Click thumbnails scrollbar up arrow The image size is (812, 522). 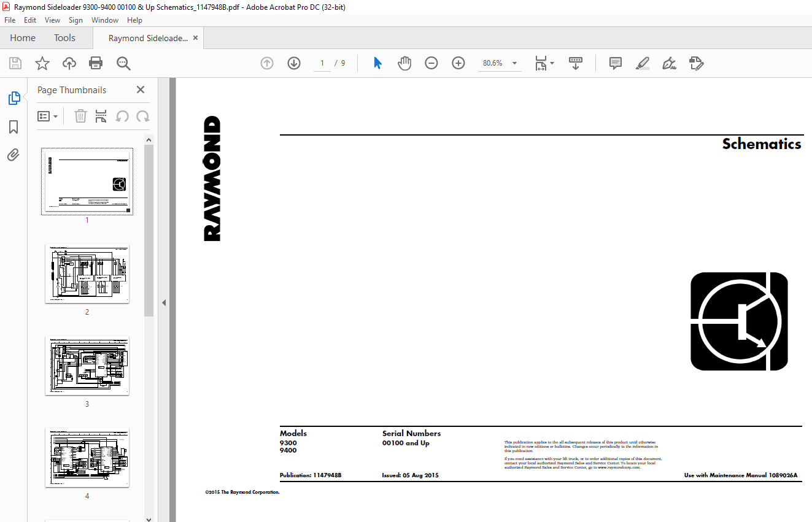[x=149, y=140]
